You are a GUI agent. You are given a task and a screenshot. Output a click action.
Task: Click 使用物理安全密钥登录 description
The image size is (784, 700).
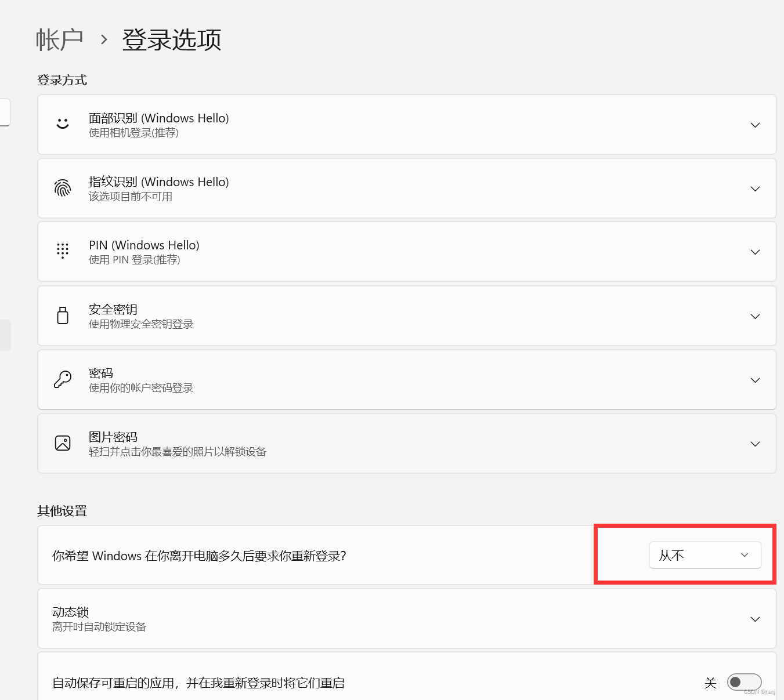click(x=141, y=324)
